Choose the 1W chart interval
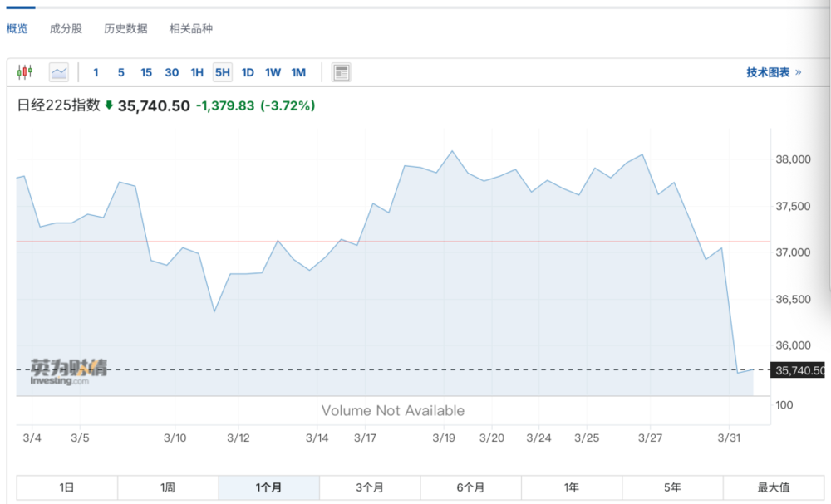Image resolution: width=831 pixels, height=504 pixels. 273,72
